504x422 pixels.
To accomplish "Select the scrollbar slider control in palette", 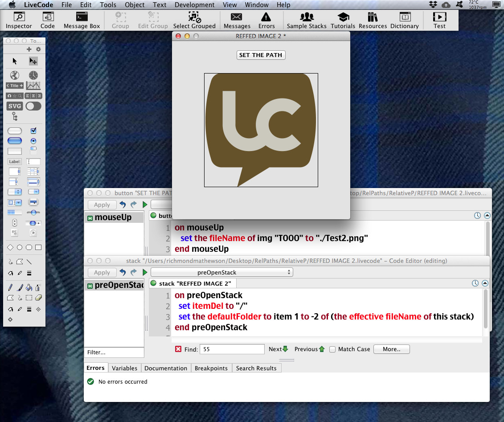I will point(33,213).
